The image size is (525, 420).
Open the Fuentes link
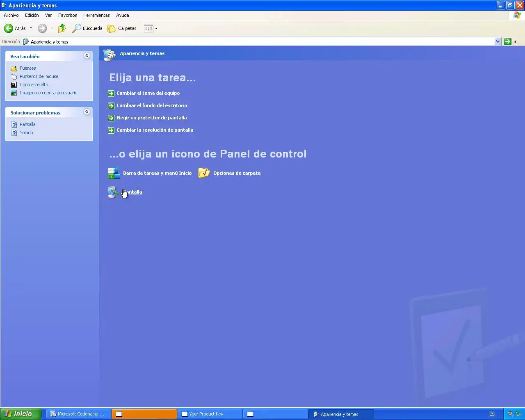pyautogui.click(x=27, y=68)
